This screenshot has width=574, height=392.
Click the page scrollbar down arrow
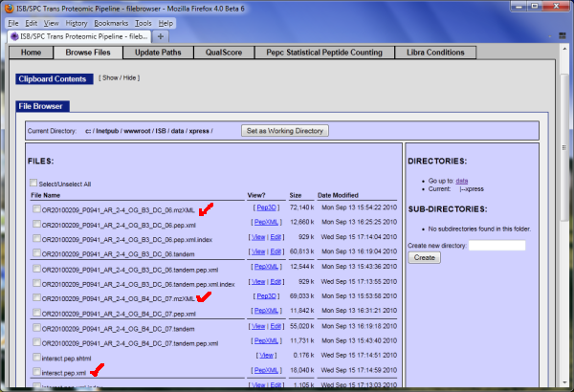pos(563,386)
